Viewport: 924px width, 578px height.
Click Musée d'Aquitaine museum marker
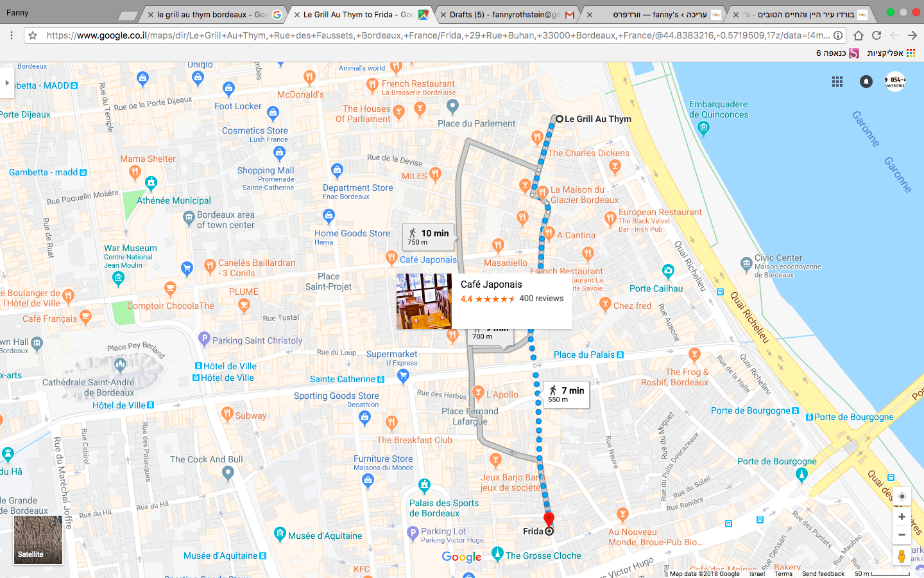[280, 533]
